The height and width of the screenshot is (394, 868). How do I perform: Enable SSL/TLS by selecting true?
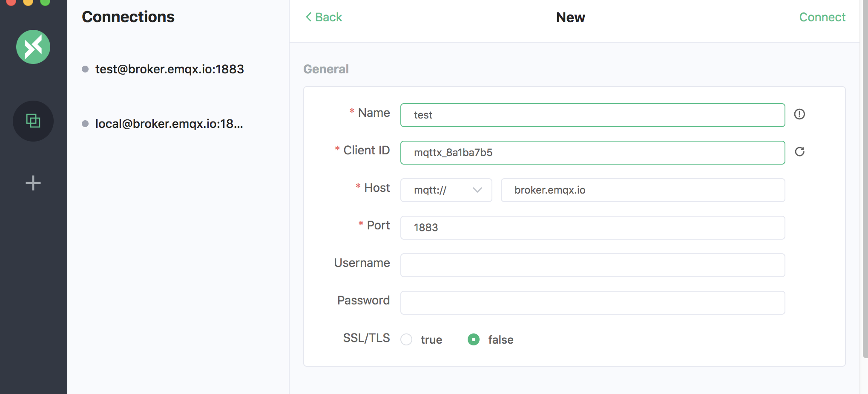[407, 339]
